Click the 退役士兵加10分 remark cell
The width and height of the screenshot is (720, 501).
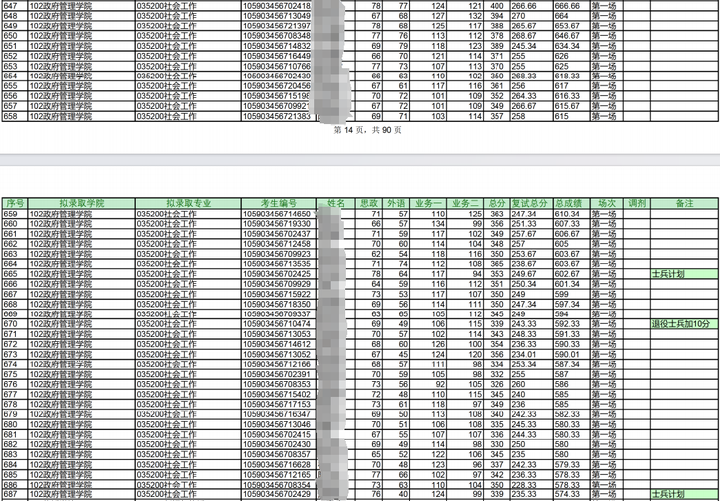point(684,324)
